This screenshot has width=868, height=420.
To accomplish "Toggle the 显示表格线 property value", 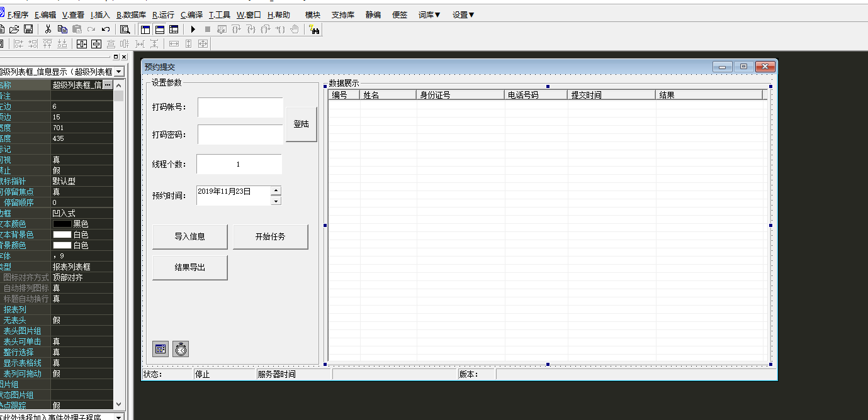I will tap(82, 363).
